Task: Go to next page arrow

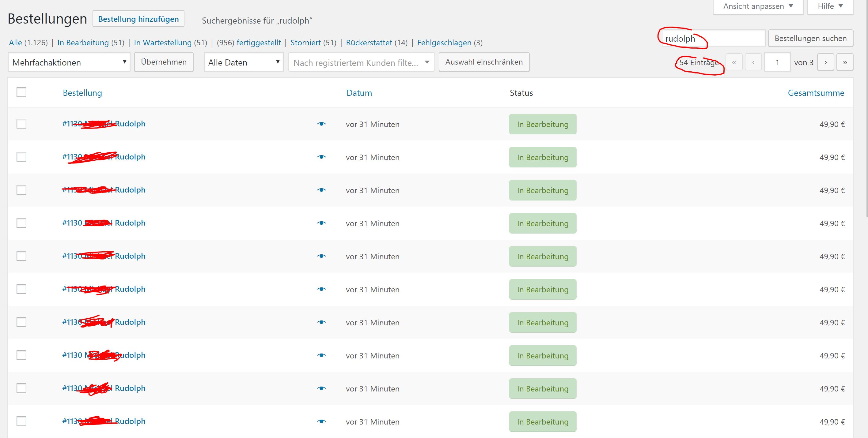Action: click(825, 62)
